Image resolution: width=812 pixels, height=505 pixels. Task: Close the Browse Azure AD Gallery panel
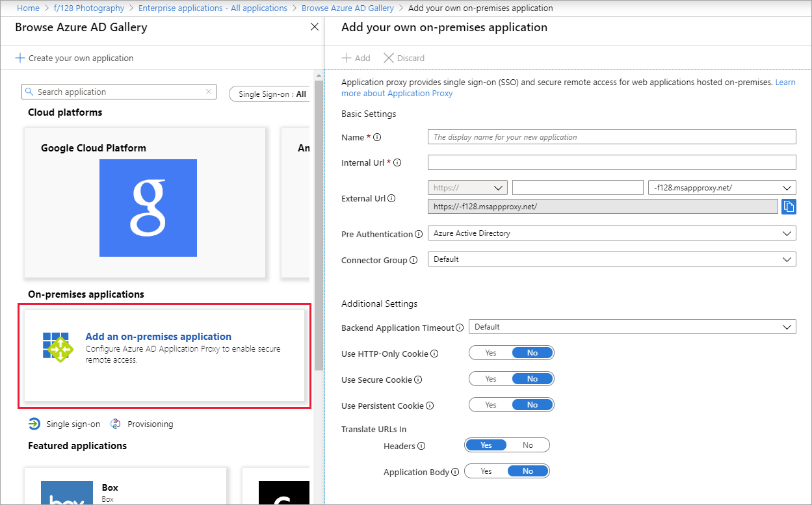pyautogui.click(x=315, y=27)
